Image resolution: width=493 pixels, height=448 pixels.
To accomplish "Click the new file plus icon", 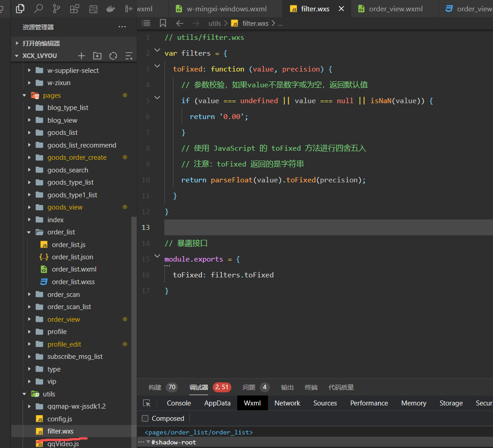I will (81, 56).
